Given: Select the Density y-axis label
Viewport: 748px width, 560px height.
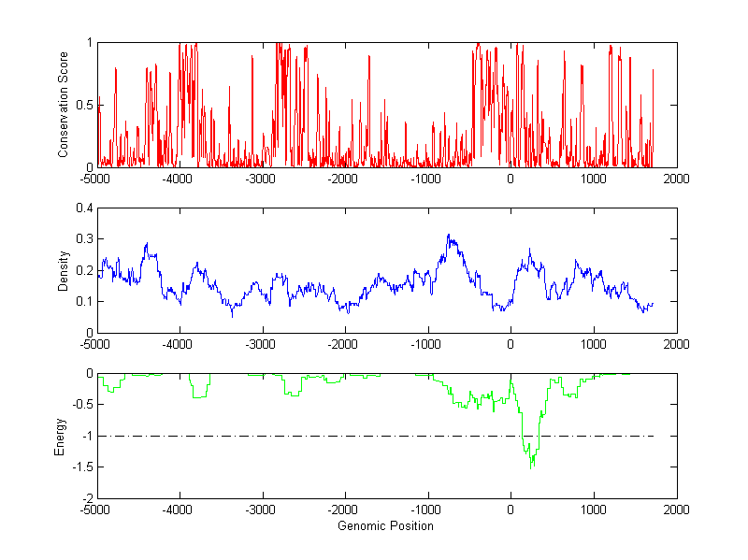Looking at the screenshot, I should pos(64,270).
